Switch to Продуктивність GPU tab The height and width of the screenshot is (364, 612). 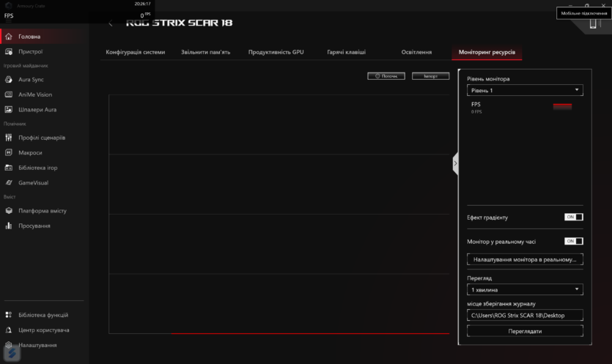pyautogui.click(x=276, y=52)
